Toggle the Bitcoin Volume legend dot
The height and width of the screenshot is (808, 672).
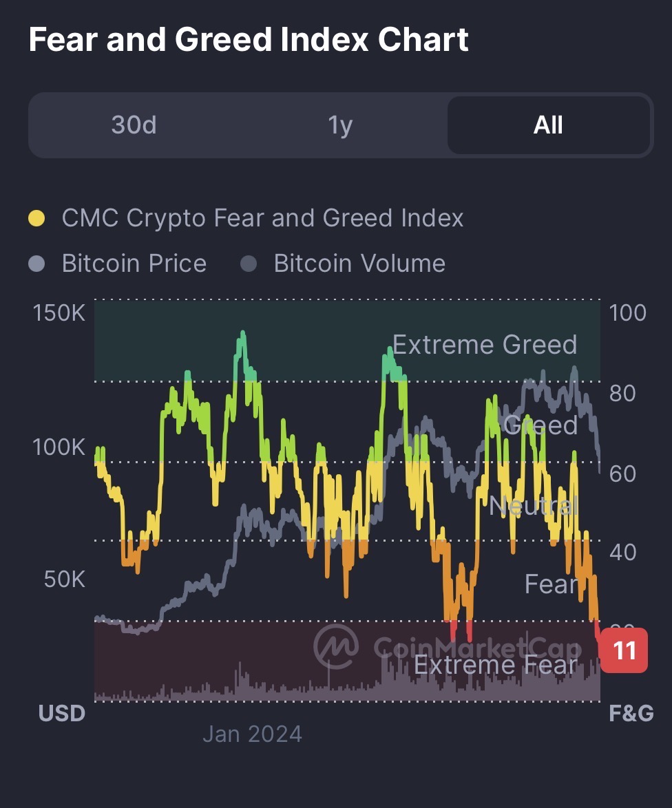249,264
